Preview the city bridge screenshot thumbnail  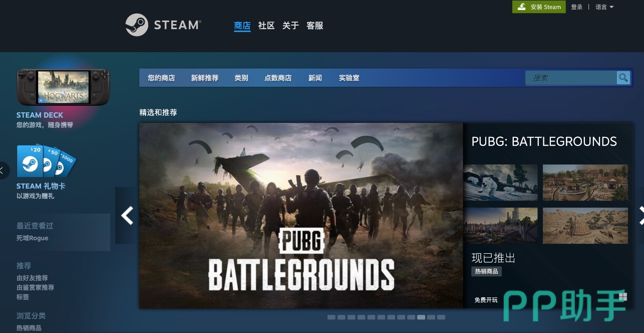click(x=500, y=226)
